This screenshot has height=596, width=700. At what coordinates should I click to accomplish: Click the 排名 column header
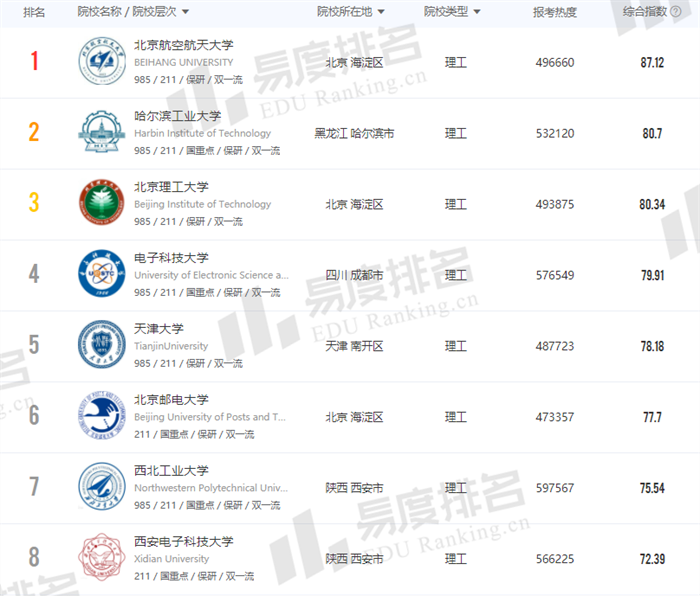(x=34, y=12)
